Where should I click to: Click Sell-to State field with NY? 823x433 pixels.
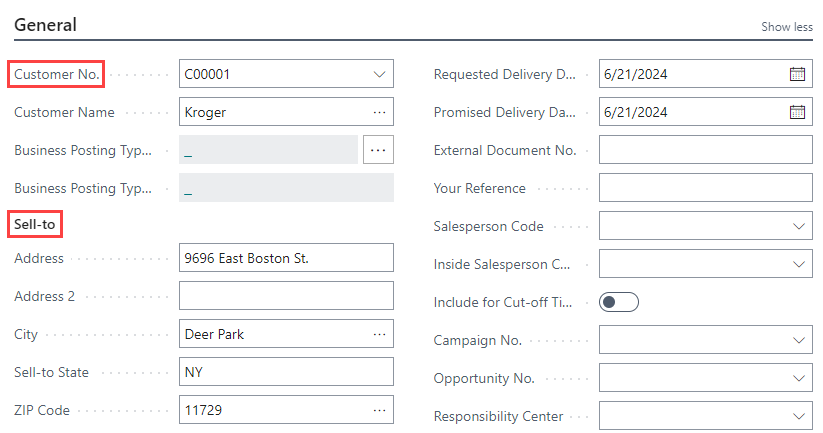(285, 372)
